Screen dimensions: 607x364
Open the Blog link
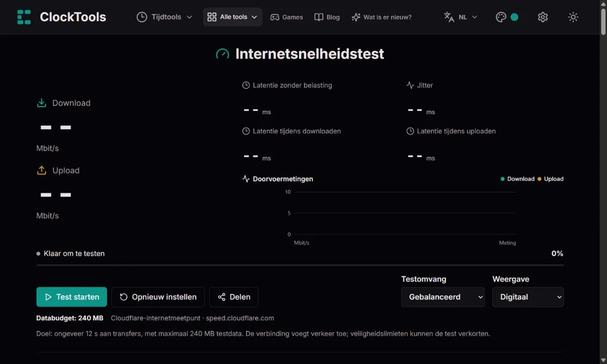[x=327, y=17]
